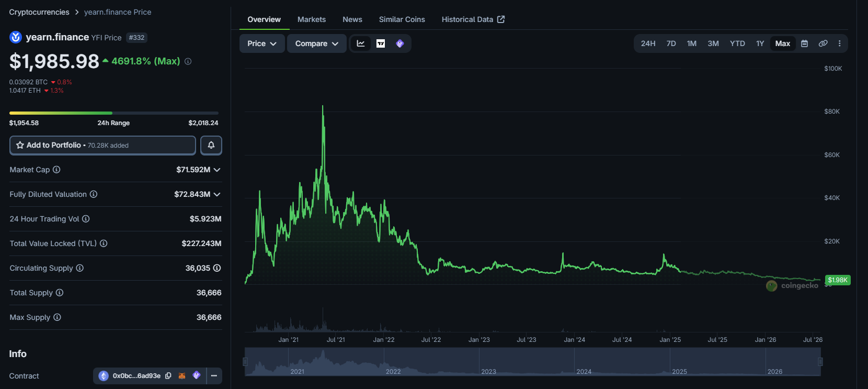Copy the contract address icon
Image resolution: width=868 pixels, height=389 pixels.
pos(168,375)
